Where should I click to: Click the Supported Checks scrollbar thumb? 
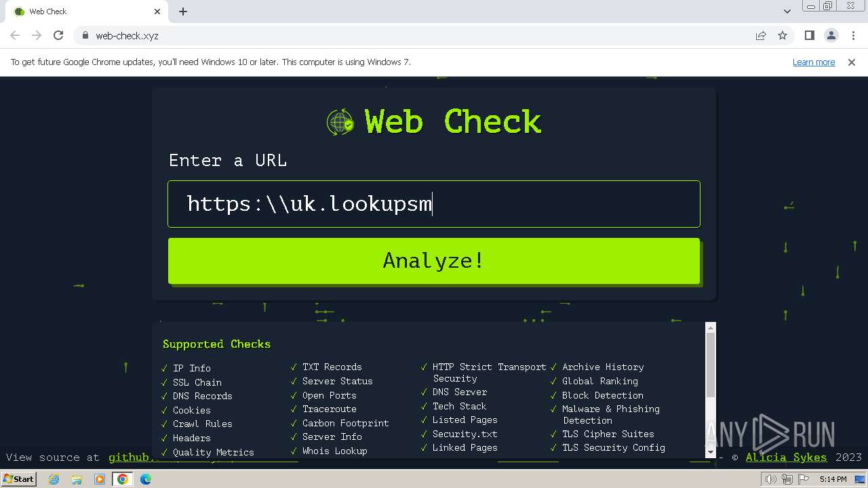[x=711, y=365]
